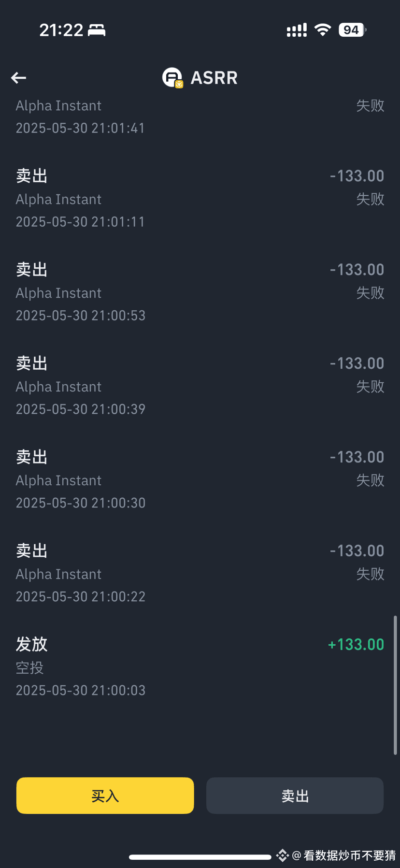400x868 pixels.
Task: Open sell record dated 21:00:53
Action: pyautogui.click(x=200, y=292)
